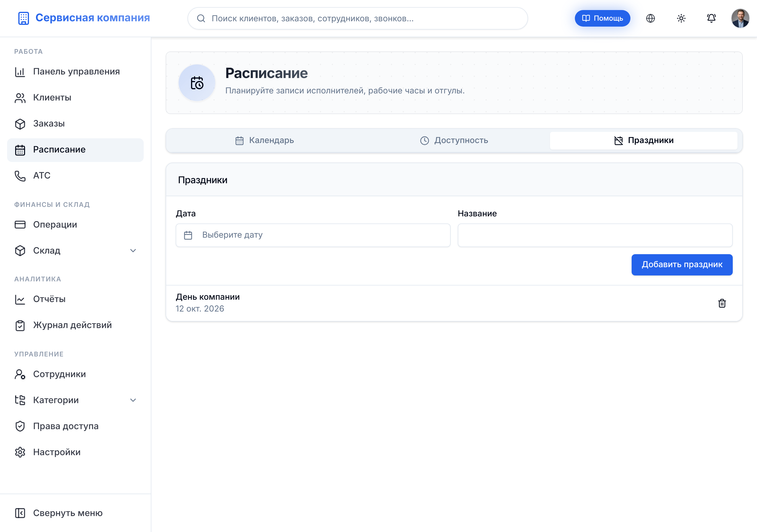Click the АТС phone icon
Viewport: 757px width, 532px height.
click(20, 176)
